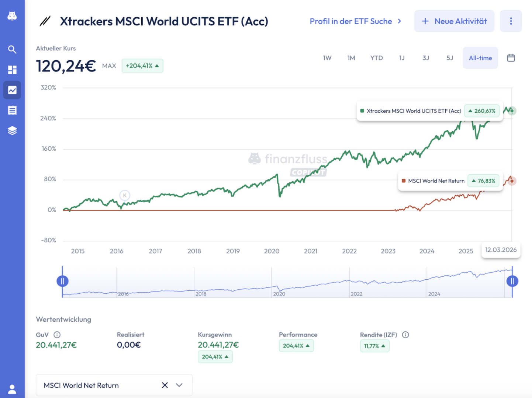Open the layers stack sidebar icon
The height and width of the screenshot is (398, 532).
12,130
